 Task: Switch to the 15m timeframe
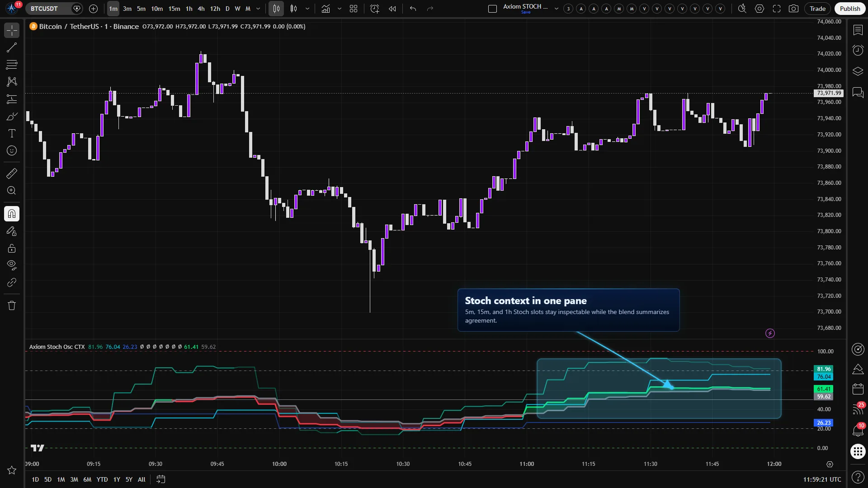[174, 9]
